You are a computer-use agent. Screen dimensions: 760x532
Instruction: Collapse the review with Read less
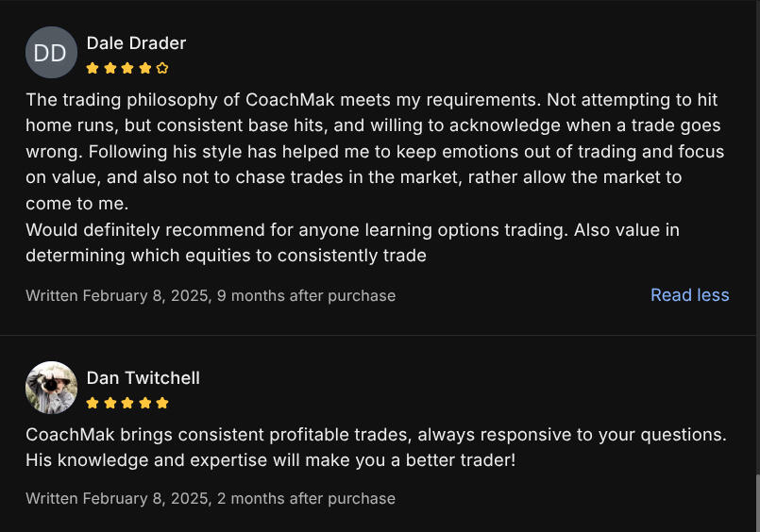pos(689,295)
